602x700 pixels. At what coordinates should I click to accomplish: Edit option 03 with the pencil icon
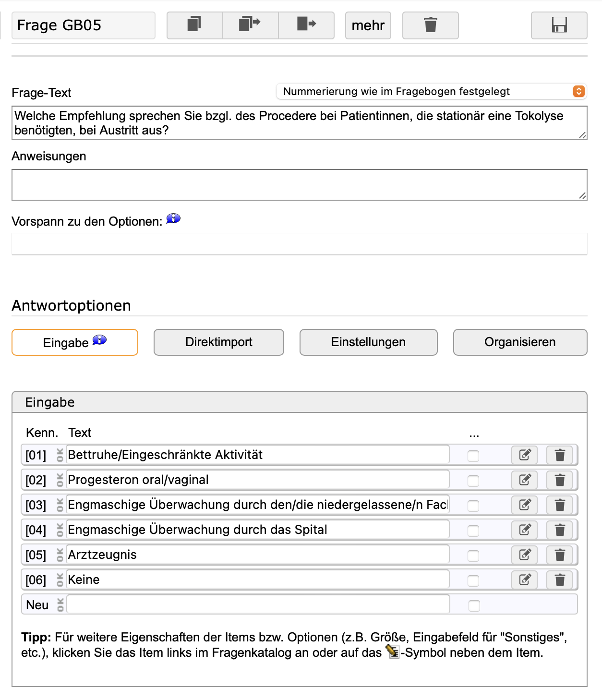pos(525,505)
